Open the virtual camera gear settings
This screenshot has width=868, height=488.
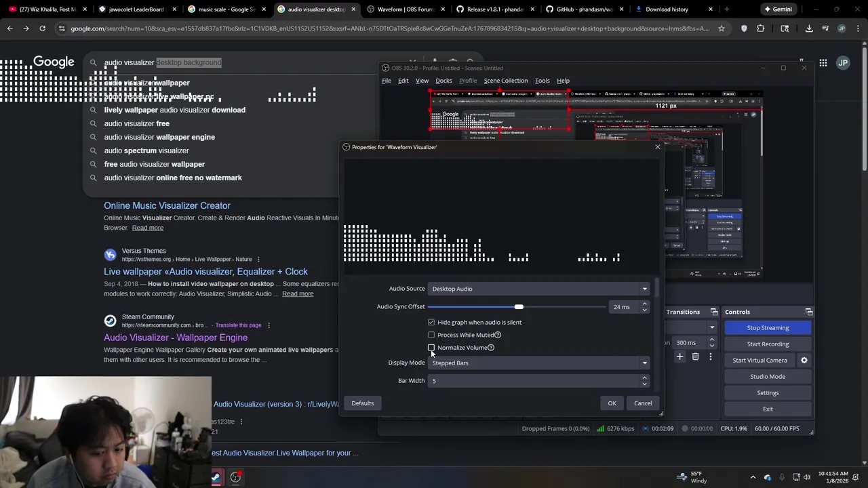point(804,361)
